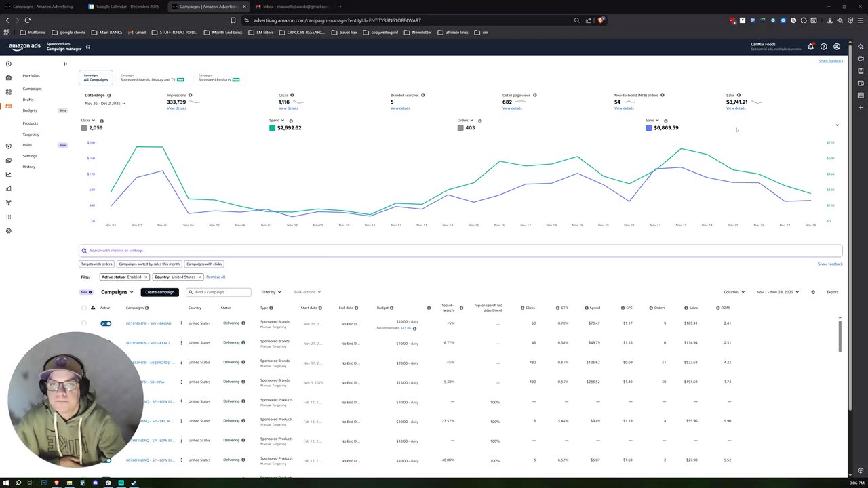Open the browser downloads icon
The height and width of the screenshot is (488, 868).
[830, 20]
